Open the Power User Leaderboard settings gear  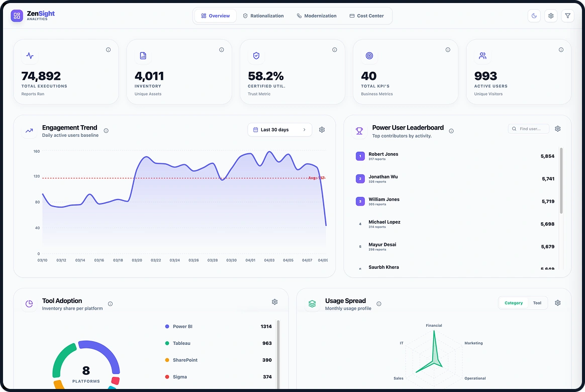557,129
